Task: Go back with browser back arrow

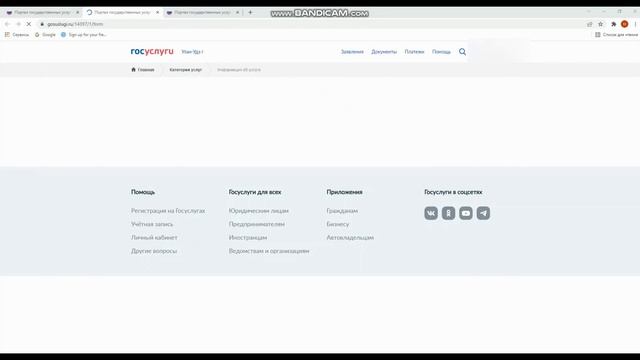Action: coord(7,24)
